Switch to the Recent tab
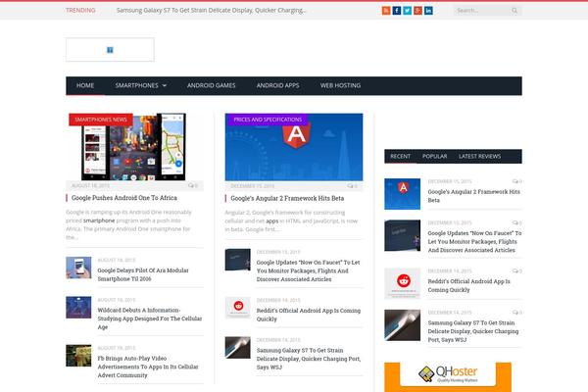 [x=400, y=157]
